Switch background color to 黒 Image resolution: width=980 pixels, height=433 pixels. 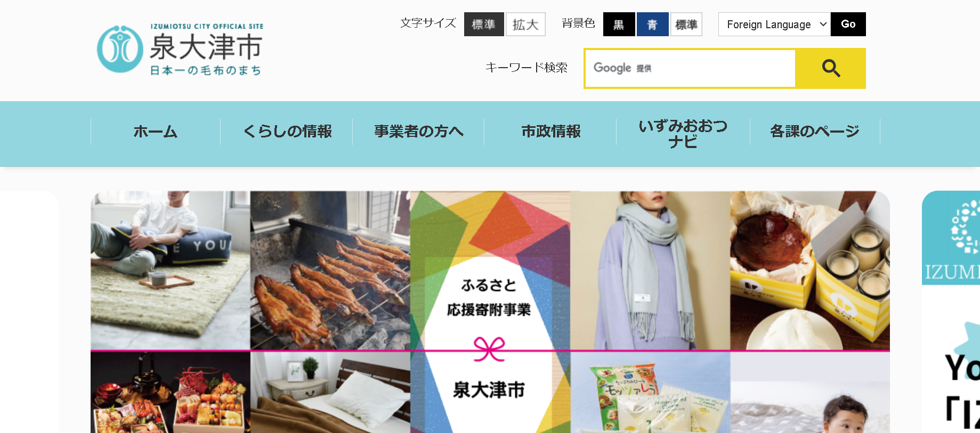[x=619, y=24]
